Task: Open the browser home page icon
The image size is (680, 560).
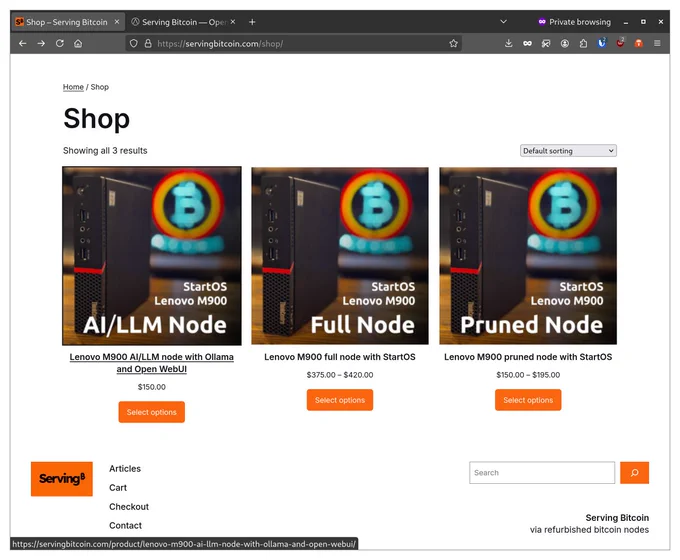Action: click(78, 43)
